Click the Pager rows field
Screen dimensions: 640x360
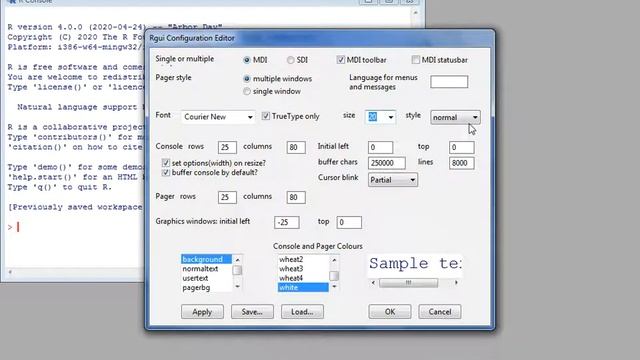tap(227, 198)
